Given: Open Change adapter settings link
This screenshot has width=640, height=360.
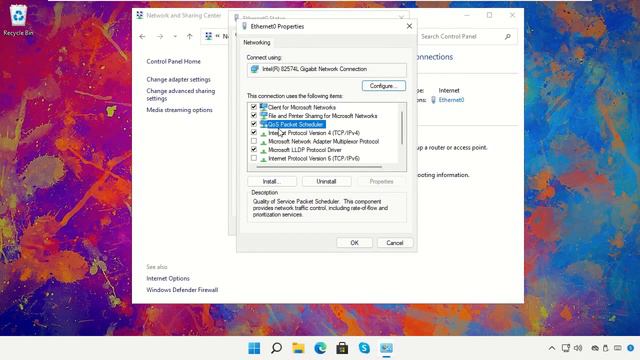Looking at the screenshot, I should coord(178,79).
